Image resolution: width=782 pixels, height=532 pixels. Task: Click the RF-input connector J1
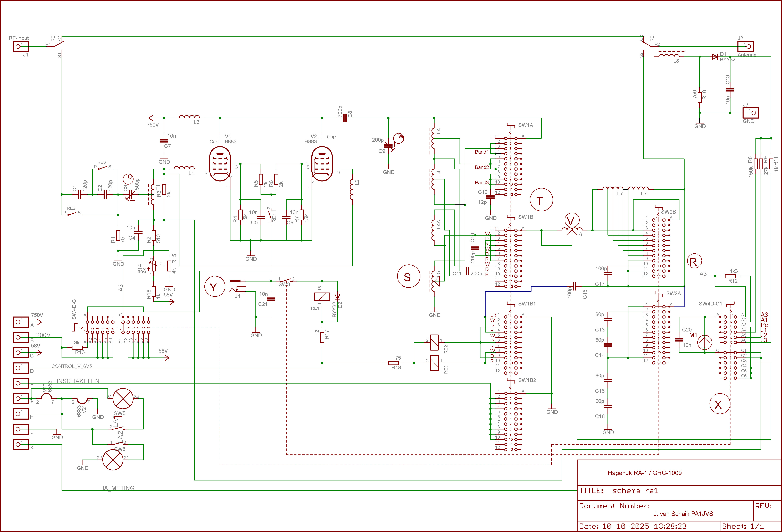click(21, 46)
